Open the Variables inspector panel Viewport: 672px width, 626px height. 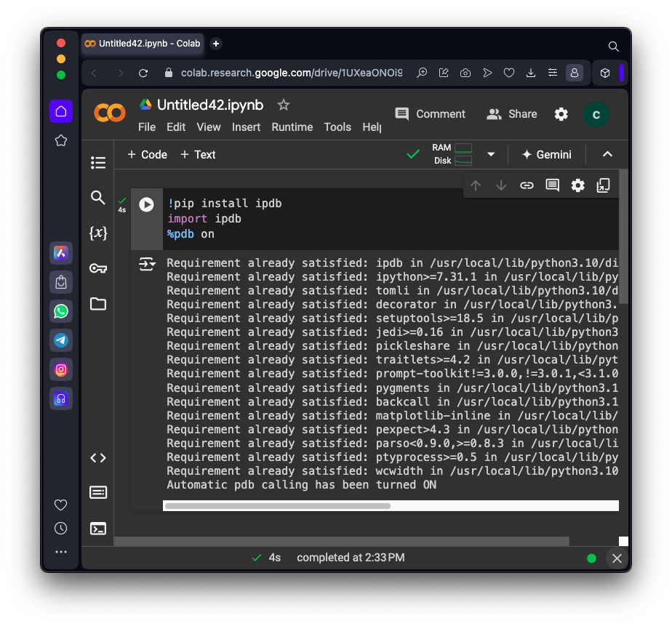(x=98, y=233)
